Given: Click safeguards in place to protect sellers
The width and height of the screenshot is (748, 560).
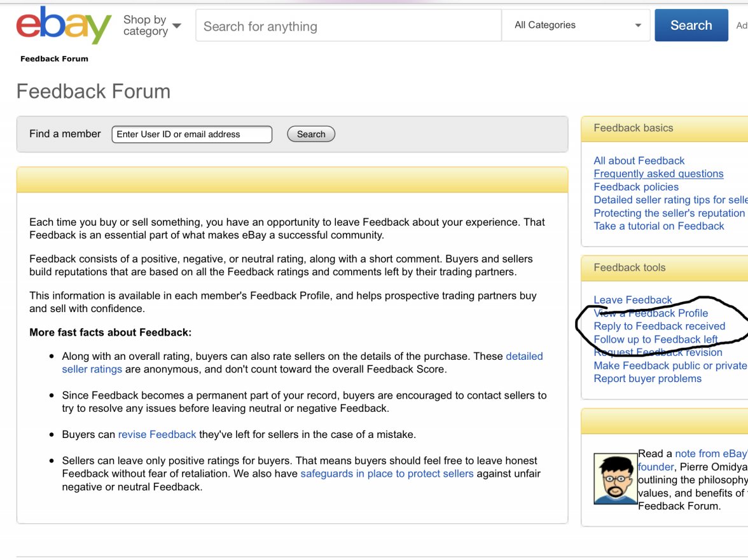Looking at the screenshot, I should pyautogui.click(x=387, y=474).
